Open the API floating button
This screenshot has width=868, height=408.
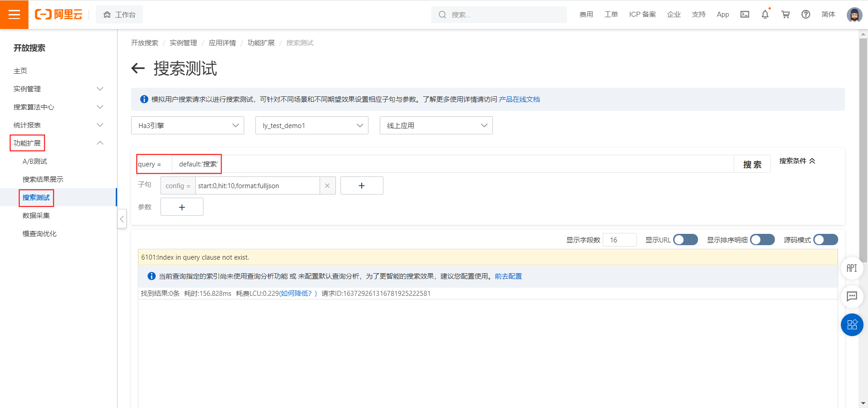pyautogui.click(x=852, y=268)
